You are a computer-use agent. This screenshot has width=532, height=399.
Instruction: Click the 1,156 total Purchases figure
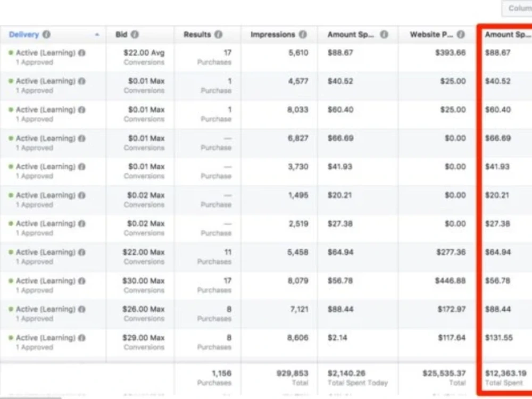pos(221,373)
